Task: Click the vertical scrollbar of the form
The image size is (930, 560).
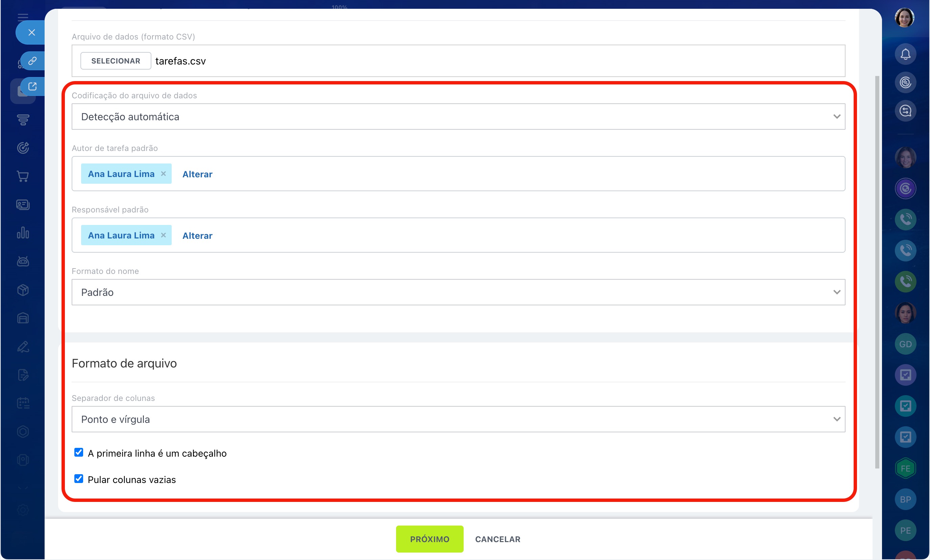Action: tap(877, 272)
